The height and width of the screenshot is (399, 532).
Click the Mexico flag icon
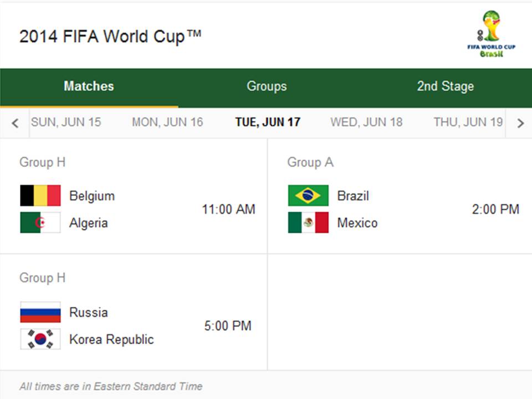point(308,223)
